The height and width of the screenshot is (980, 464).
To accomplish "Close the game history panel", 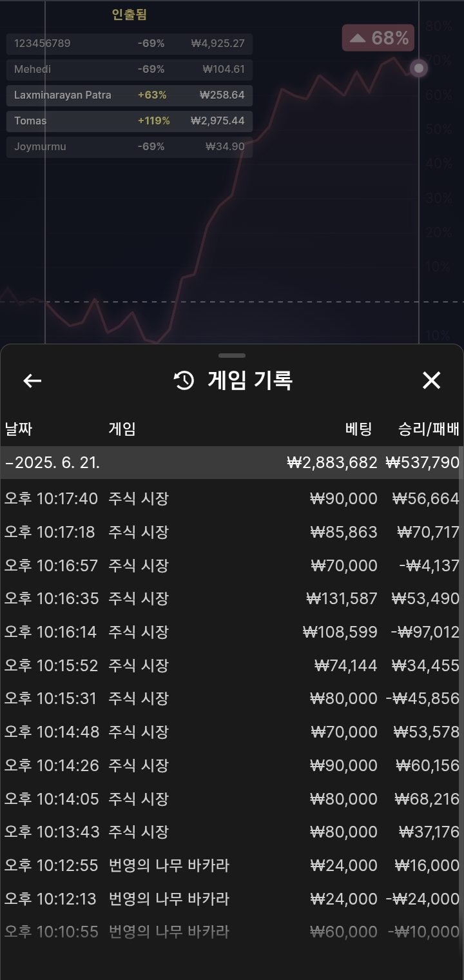I will coord(431,380).
